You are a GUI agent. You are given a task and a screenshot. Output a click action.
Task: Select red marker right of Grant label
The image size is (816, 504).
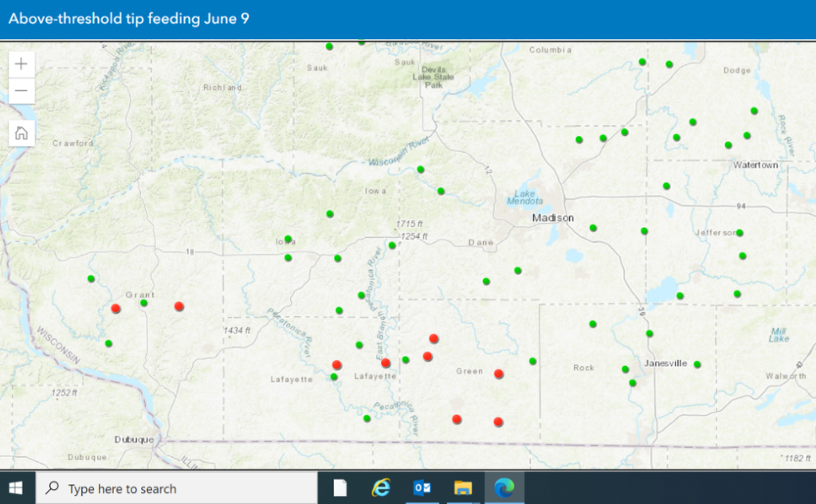[179, 306]
